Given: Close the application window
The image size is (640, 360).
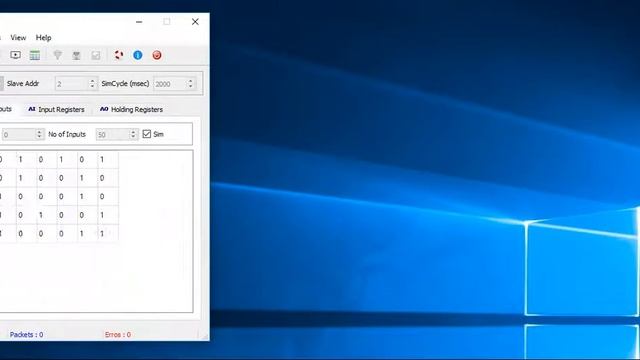Looking at the screenshot, I should click(195, 22).
